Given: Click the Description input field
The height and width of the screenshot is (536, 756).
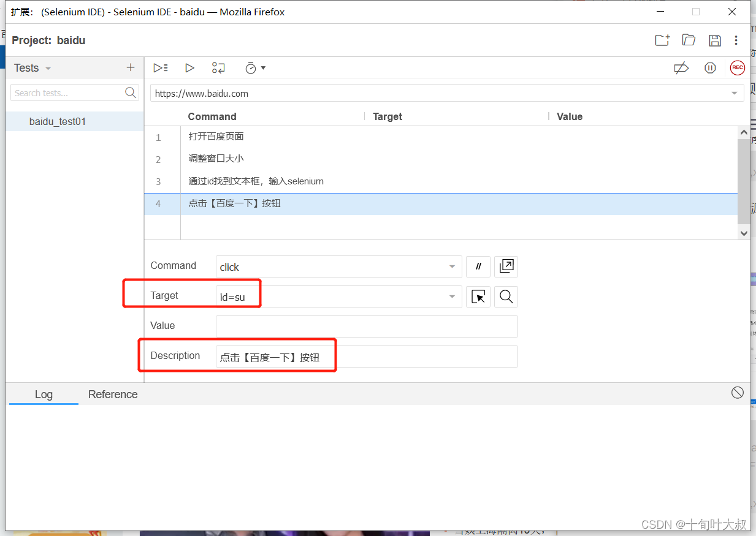Looking at the screenshot, I should click(367, 357).
